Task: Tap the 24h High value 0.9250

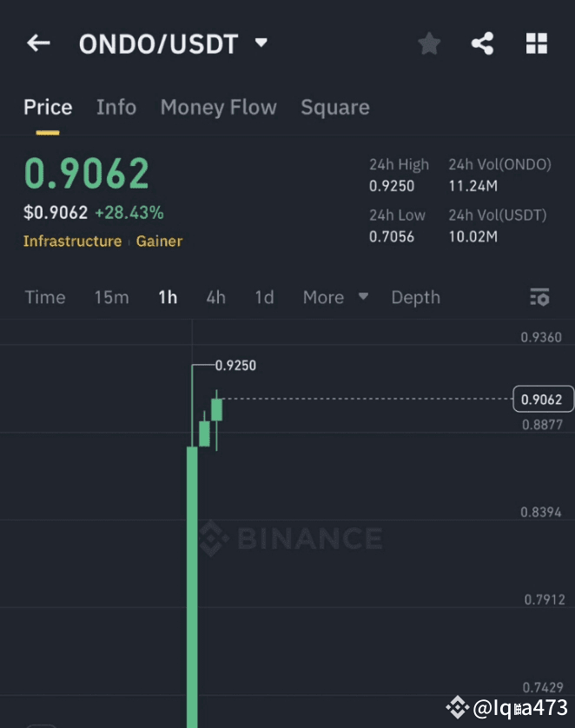Action: [x=392, y=186]
